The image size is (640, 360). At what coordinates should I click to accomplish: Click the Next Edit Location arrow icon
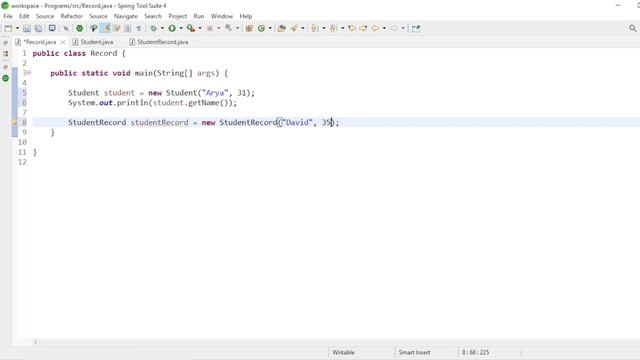tap(363, 28)
